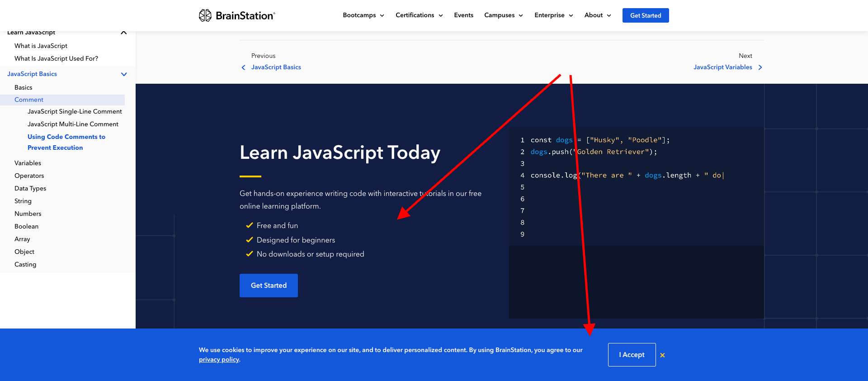Image resolution: width=868 pixels, height=381 pixels.
Task: Dismiss cookie banner with yellow X
Action: click(x=662, y=355)
